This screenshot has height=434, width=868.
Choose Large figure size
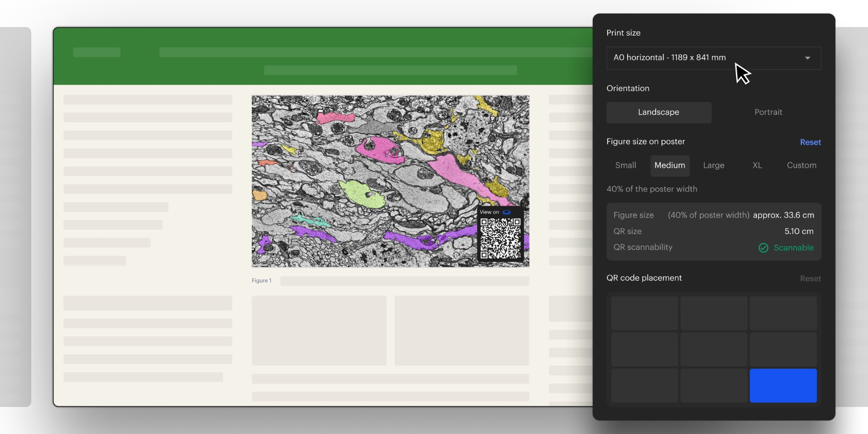[x=713, y=165]
